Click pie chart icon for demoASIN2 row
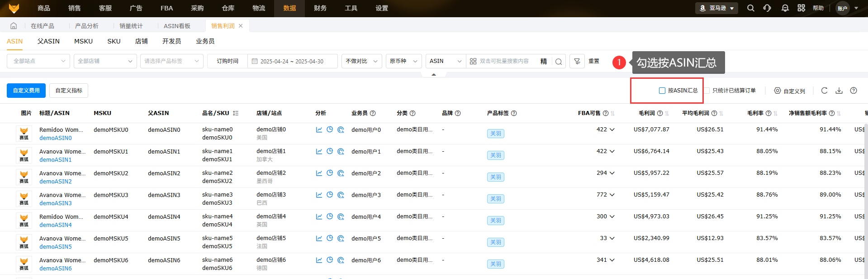Viewport: 868px width, 279px height. coord(330,173)
